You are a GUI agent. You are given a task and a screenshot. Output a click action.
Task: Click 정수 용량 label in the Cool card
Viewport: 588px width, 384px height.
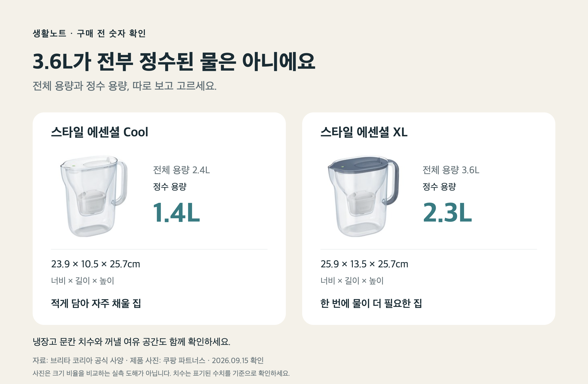click(x=170, y=187)
